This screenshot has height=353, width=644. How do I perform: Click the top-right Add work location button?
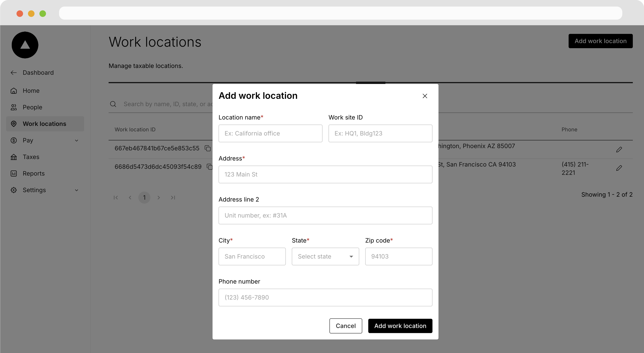coord(600,41)
